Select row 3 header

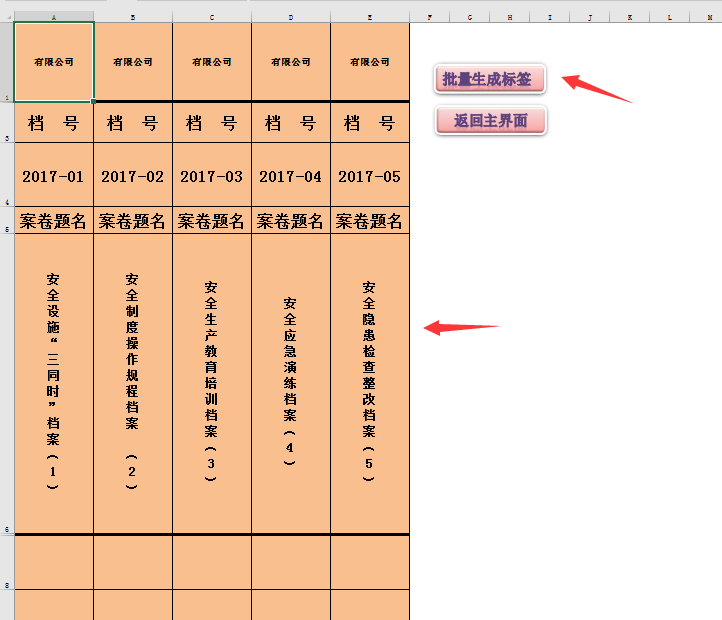click(7, 123)
